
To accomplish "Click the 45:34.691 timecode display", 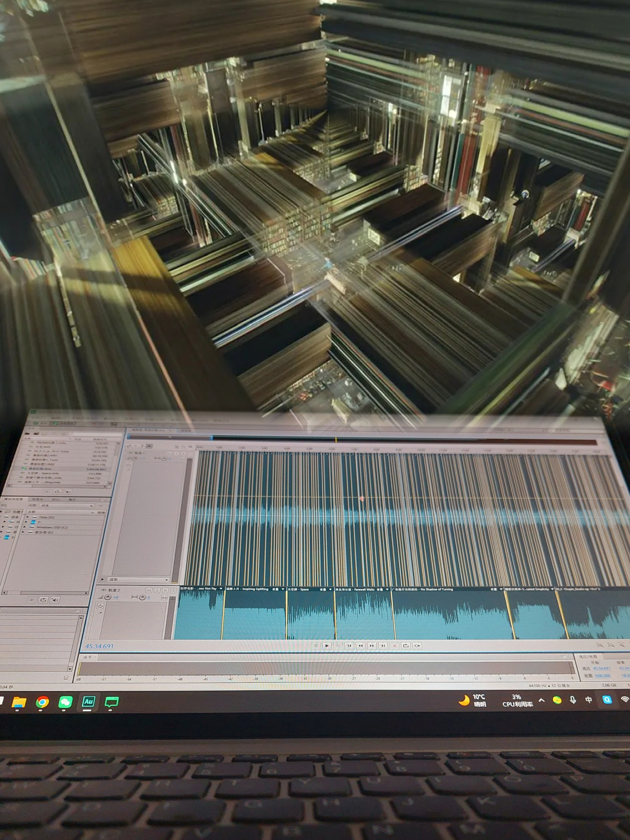I will pyautogui.click(x=100, y=646).
